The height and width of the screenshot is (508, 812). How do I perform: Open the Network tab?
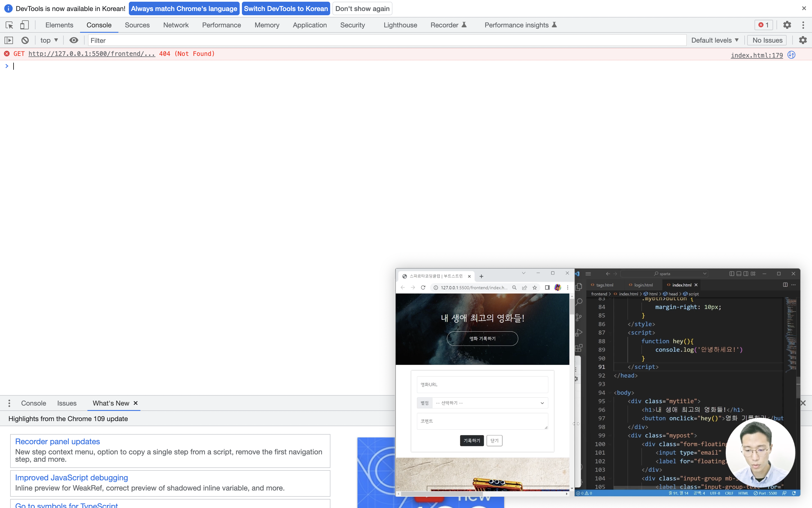176,25
